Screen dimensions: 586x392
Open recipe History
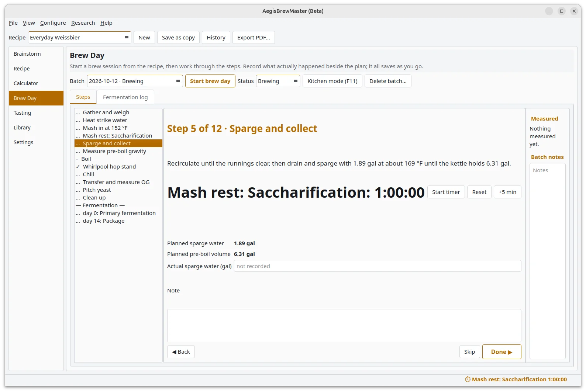pyautogui.click(x=216, y=38)
